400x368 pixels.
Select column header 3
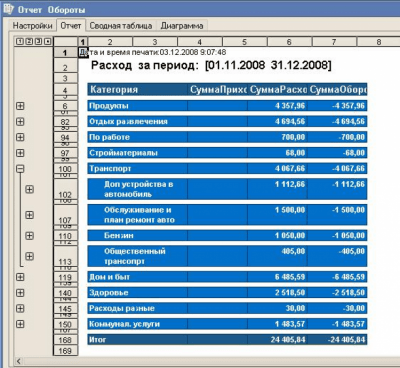point(155,42)
